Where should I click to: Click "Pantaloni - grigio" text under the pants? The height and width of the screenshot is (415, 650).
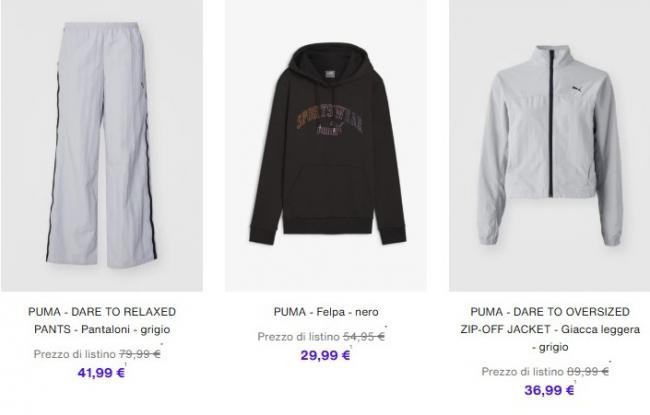126,330
